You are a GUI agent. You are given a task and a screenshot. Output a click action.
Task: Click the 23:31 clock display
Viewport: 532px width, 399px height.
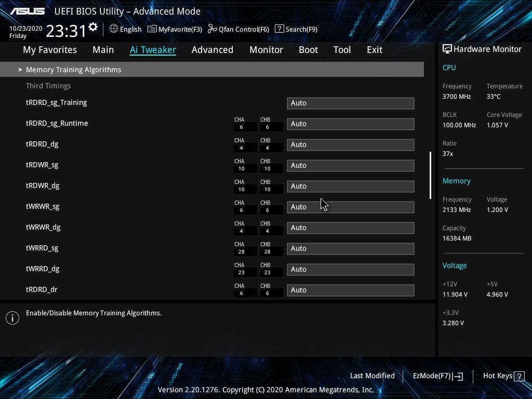click(66, 31)
